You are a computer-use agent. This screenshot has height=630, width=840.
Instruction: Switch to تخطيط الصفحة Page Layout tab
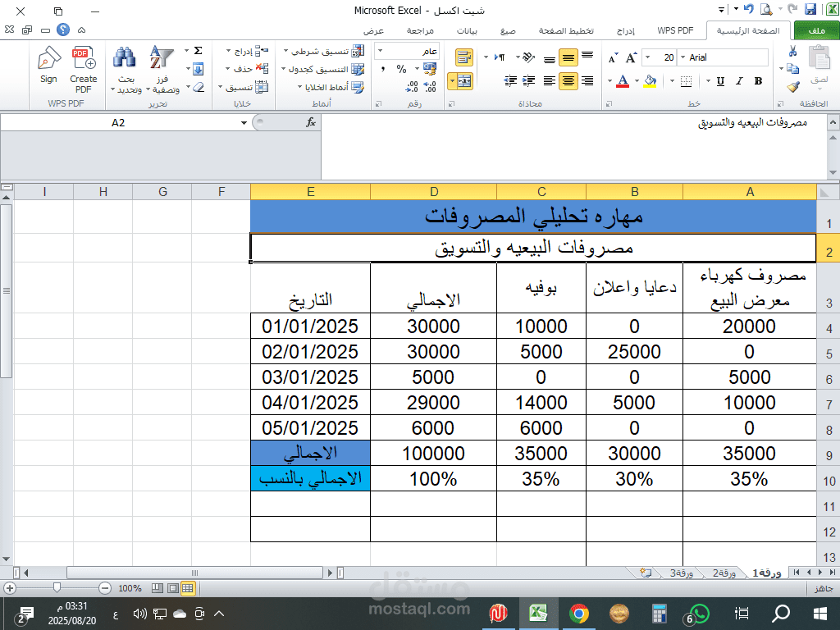point(566,30)
